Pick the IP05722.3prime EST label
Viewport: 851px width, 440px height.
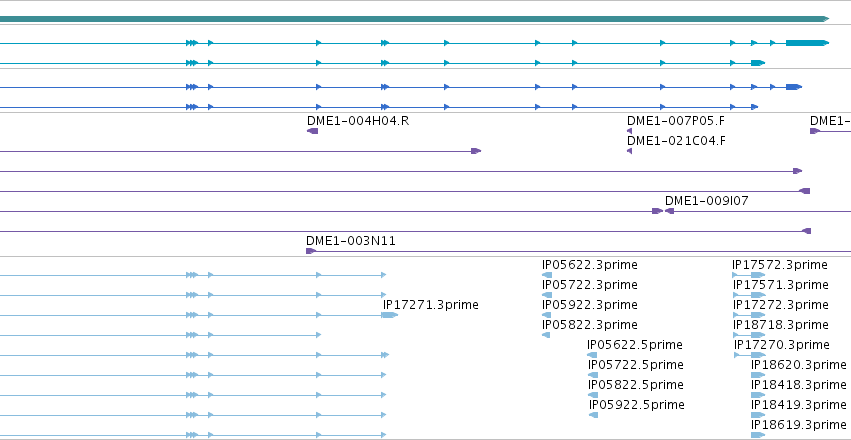coord(589,285)
